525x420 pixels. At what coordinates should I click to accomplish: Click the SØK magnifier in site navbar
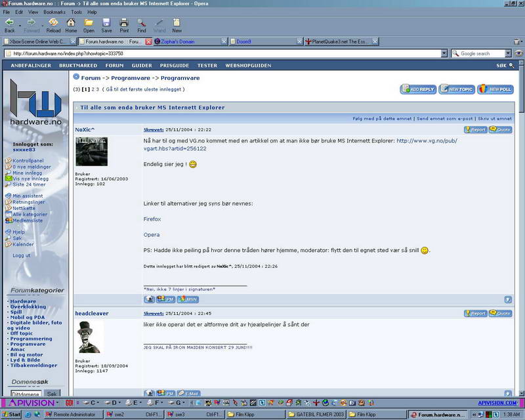point(512,66)
